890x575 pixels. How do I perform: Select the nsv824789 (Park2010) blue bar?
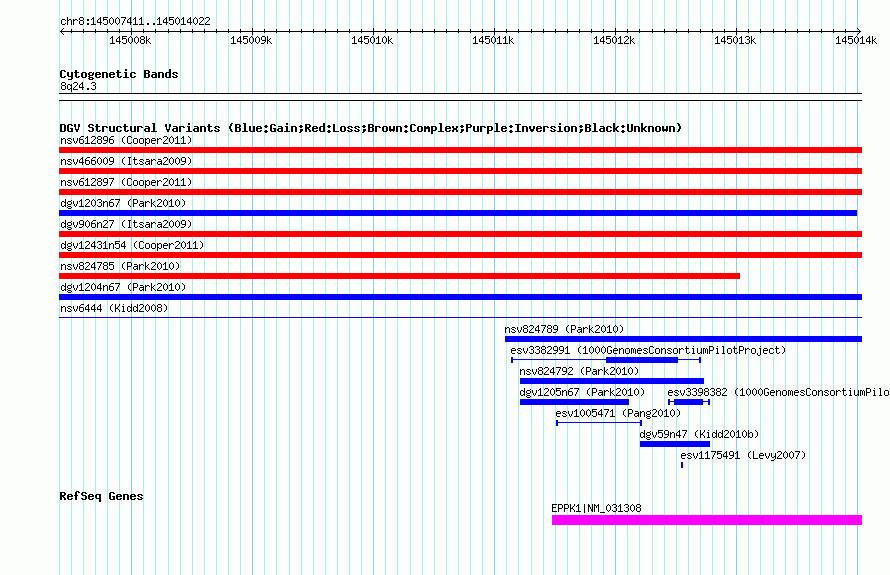(x=683, y=339)
